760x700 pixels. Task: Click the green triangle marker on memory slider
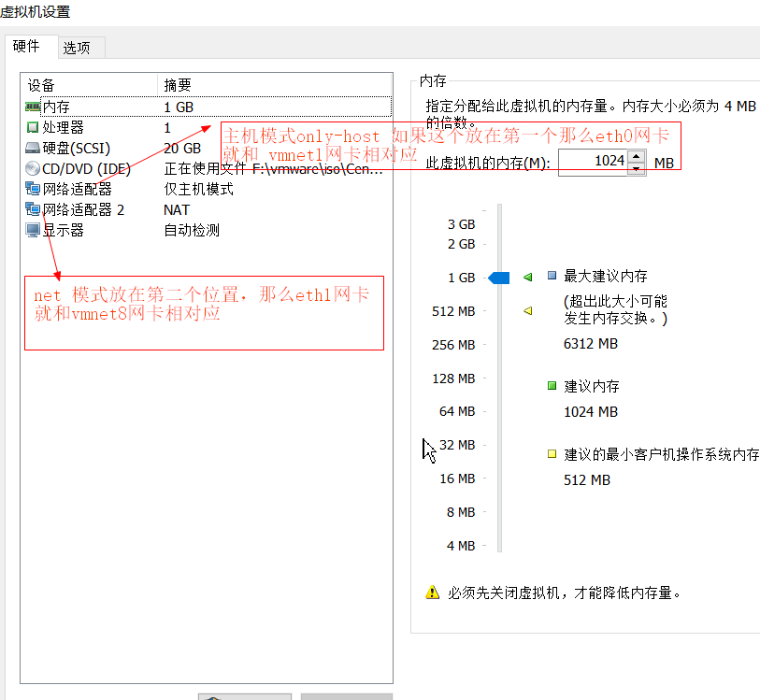click(527, 278)
